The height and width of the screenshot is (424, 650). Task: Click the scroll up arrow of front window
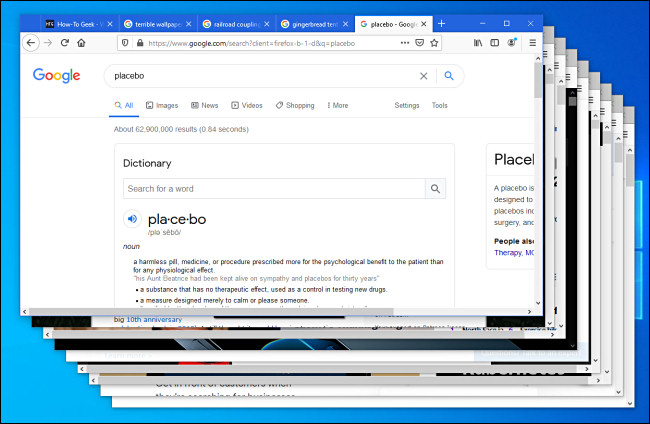(538, 58)
